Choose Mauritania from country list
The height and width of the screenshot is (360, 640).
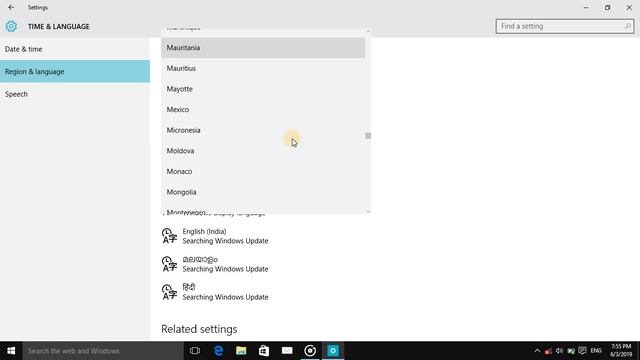pyautogui.click(x=263, y=48)
